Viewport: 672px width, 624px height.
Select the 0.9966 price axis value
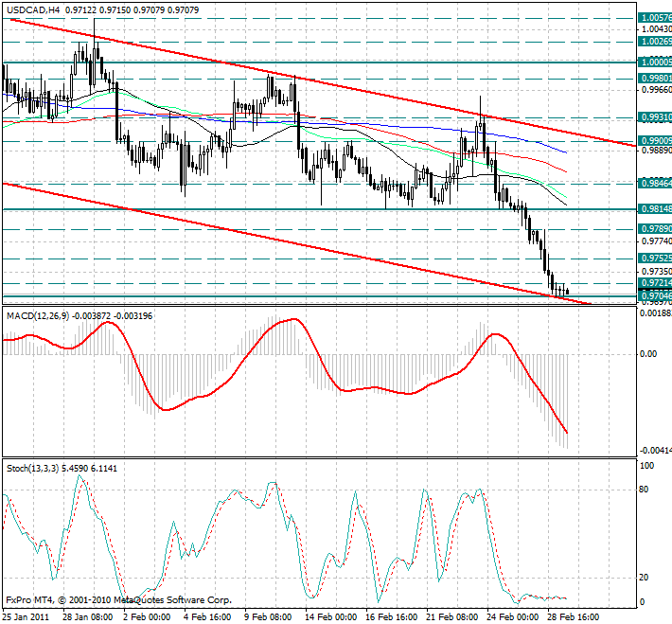[x=656, y=90]
